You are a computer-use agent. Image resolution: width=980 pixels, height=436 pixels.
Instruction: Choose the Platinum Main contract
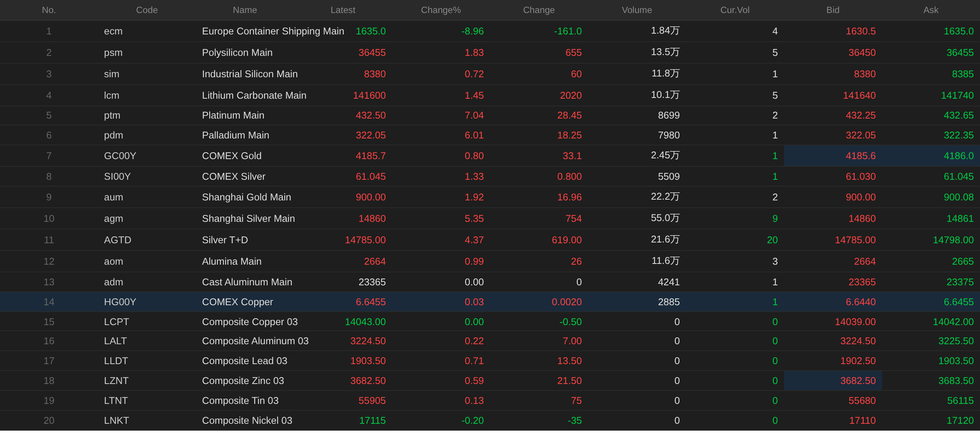233,115
